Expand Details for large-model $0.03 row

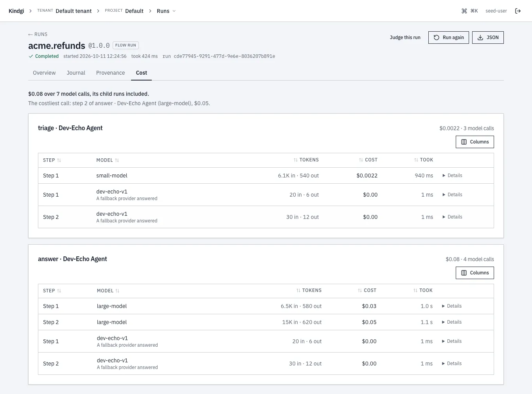click(x=452, y=306)
